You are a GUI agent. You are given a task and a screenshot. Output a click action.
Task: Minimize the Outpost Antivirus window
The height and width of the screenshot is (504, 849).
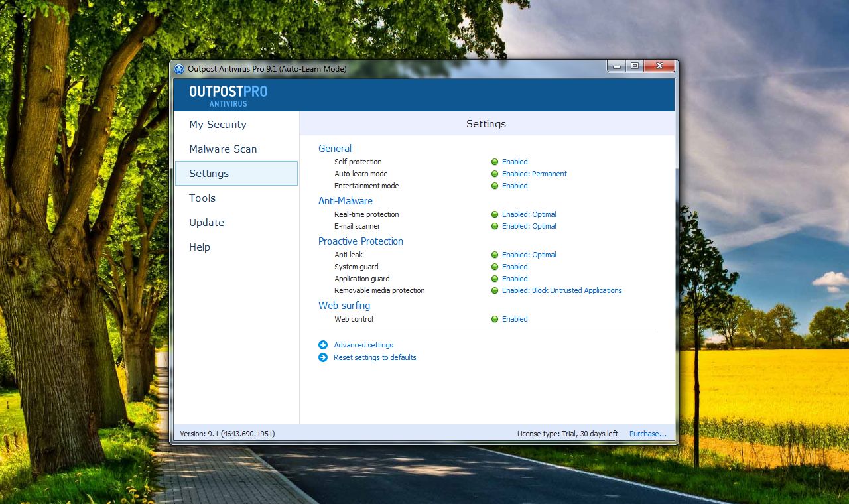point(617,66)
